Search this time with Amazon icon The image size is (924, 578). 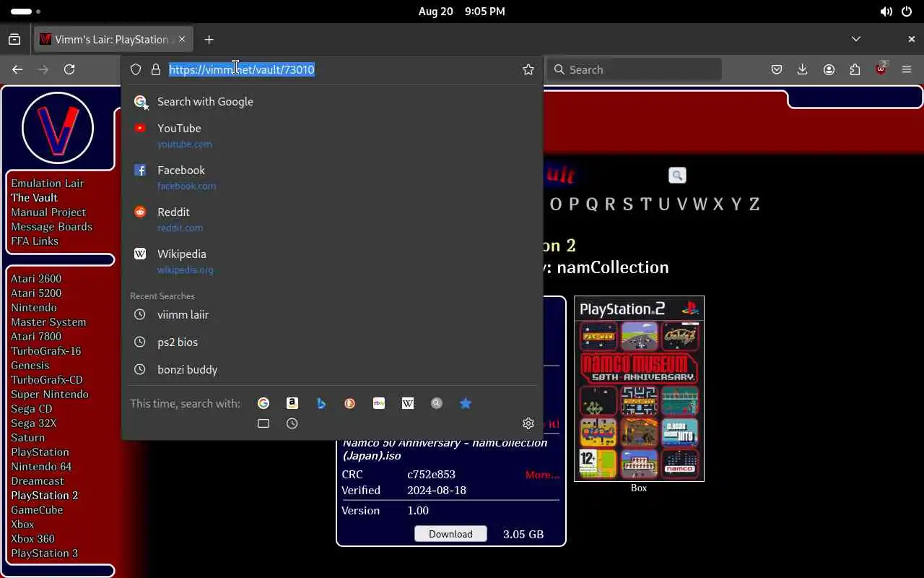point(292,403)
